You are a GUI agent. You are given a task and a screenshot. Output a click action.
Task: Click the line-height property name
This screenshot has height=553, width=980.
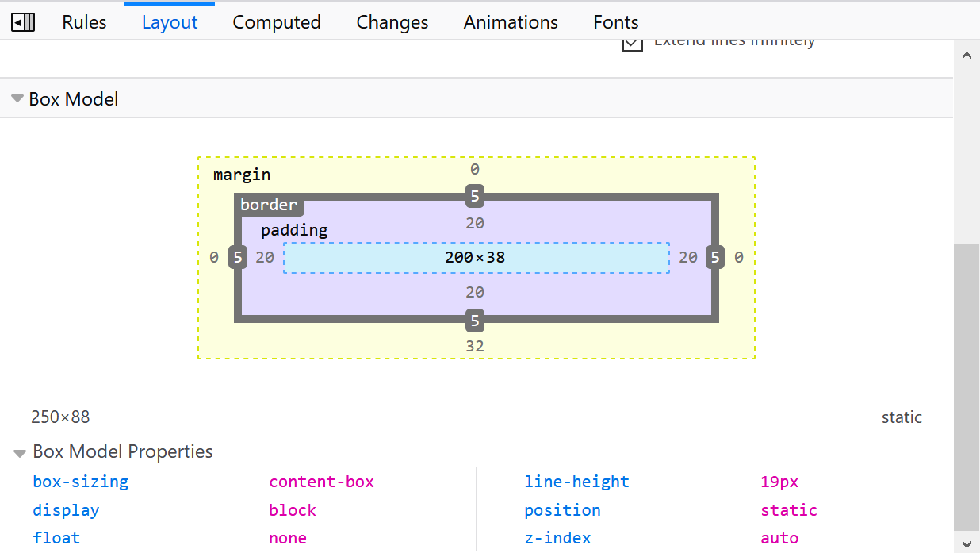576,482
